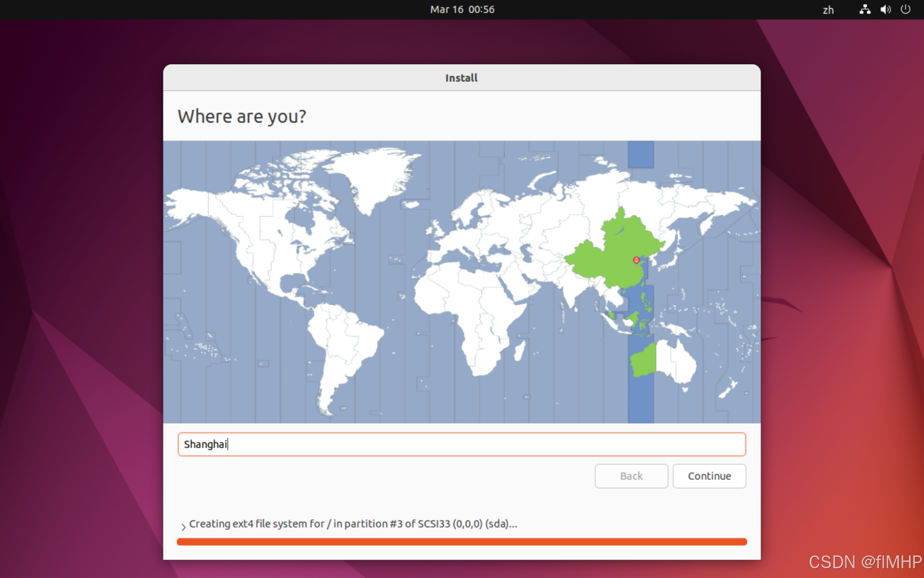This screenshot has width=924, height=578.
Task: Click the Install window title bar
Action: (x=462, y=78)
